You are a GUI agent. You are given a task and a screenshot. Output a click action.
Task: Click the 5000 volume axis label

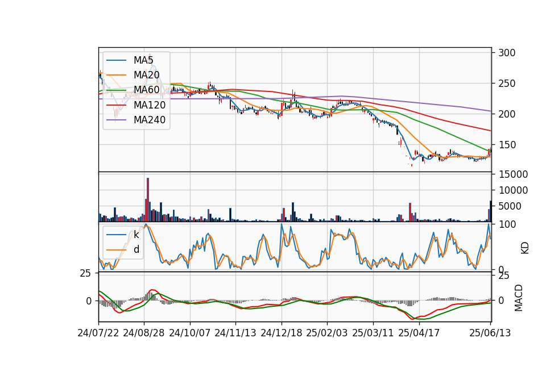pyautogui.click(x=510, y=206)
